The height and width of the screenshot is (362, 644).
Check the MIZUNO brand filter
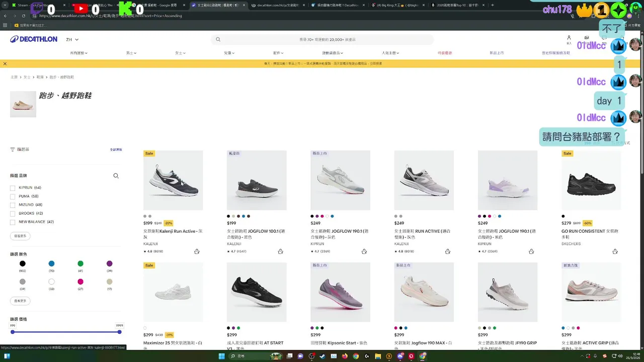13,205
